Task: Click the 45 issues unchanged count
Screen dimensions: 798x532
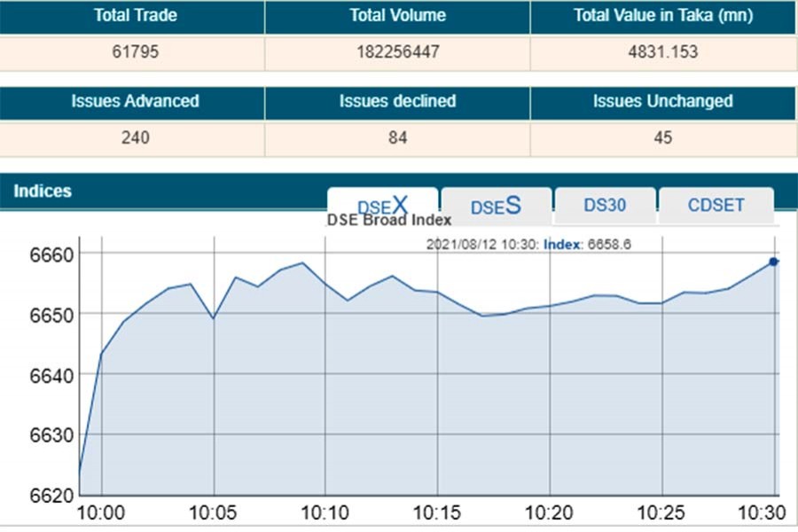Action: 662,137
